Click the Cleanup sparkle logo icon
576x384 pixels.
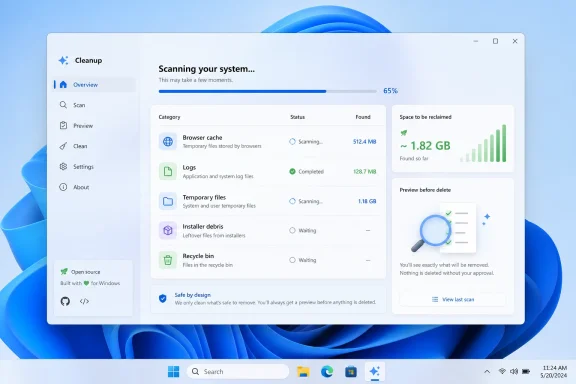tap(63, 60)
